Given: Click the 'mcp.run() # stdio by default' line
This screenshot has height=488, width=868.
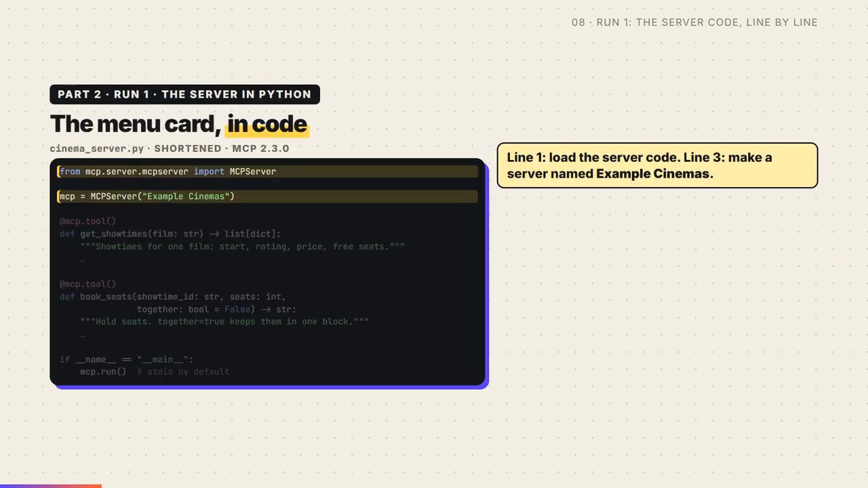Looking at the screenshot, I should click(x=155, y=372).
